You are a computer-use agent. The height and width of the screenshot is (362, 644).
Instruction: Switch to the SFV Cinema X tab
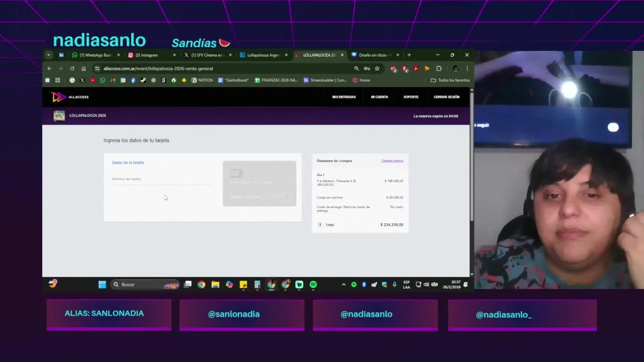[x=207, y=55]
